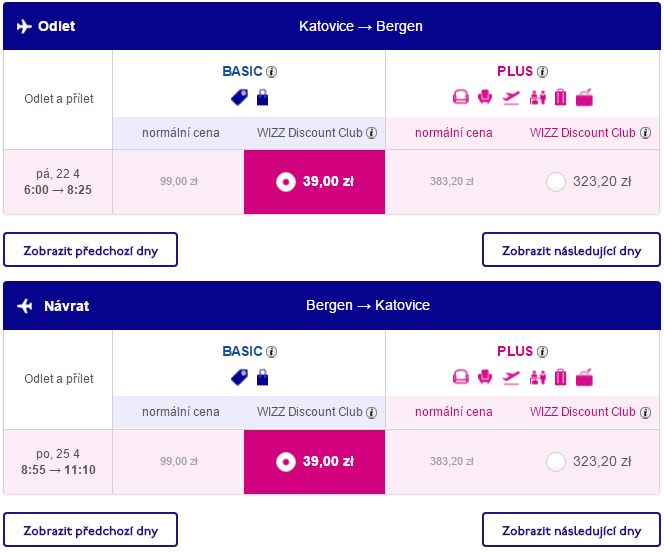Click Zobrazit předchozí dny under departure flights

click(91, 250)
